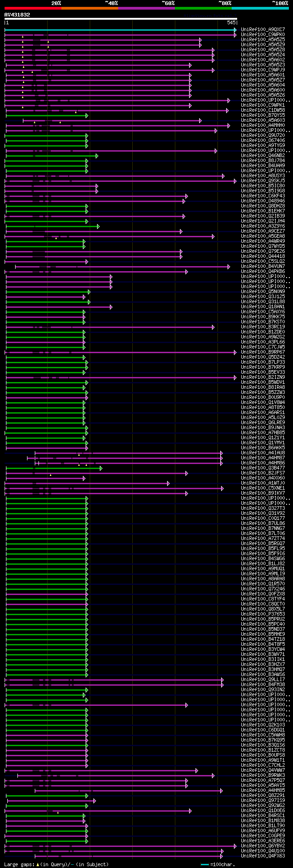
Task: Click the label UniRef100_Q9SKJ5
Action: (263, 181)
